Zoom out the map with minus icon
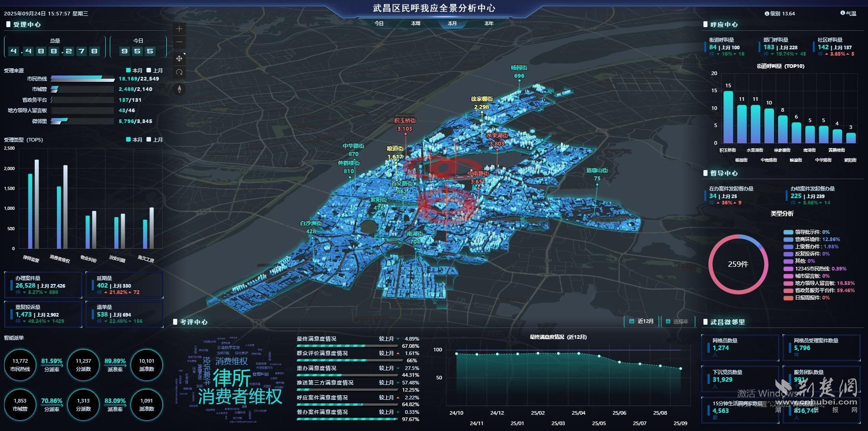The image size is (868, 431). tap(179, 43)
